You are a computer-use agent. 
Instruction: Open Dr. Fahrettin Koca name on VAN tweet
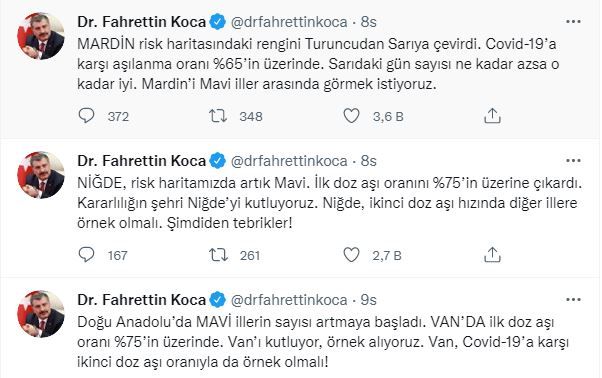(142, 300)
